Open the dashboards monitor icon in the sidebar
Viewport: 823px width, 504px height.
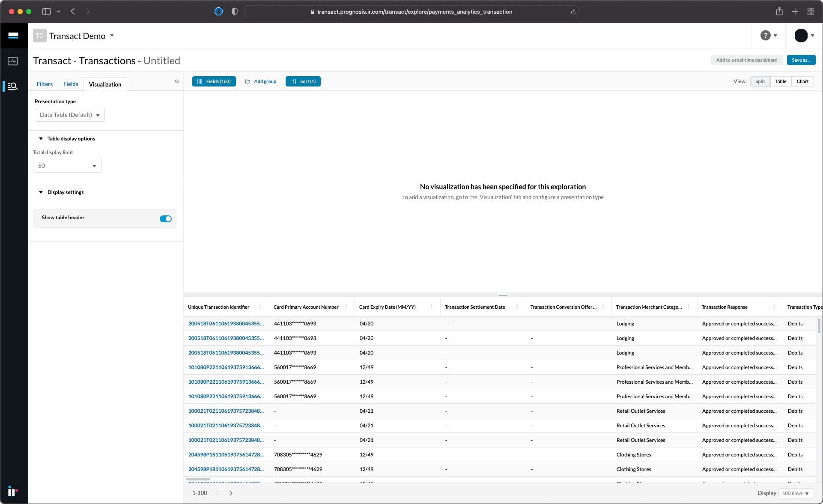coord(13,61)
